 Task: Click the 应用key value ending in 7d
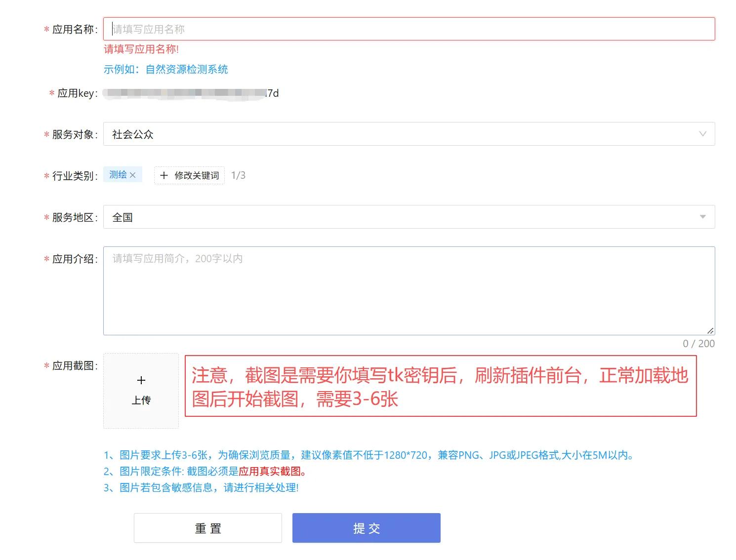point(191,93)
